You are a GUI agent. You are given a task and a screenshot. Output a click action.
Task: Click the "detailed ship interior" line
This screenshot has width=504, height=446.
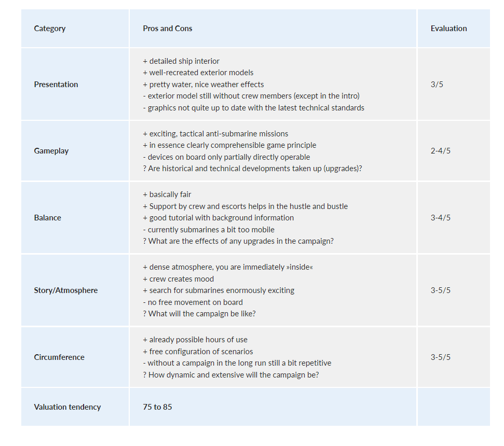181,61
